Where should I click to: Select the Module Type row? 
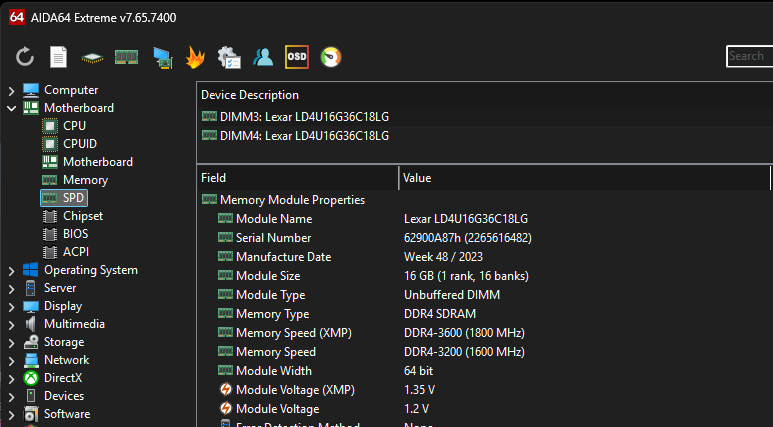pos(485,295)
